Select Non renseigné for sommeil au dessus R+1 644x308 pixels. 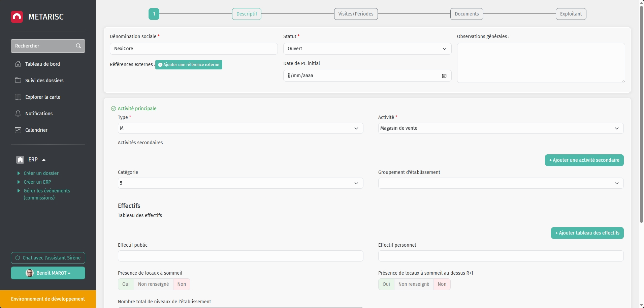(x=414, y=284)
